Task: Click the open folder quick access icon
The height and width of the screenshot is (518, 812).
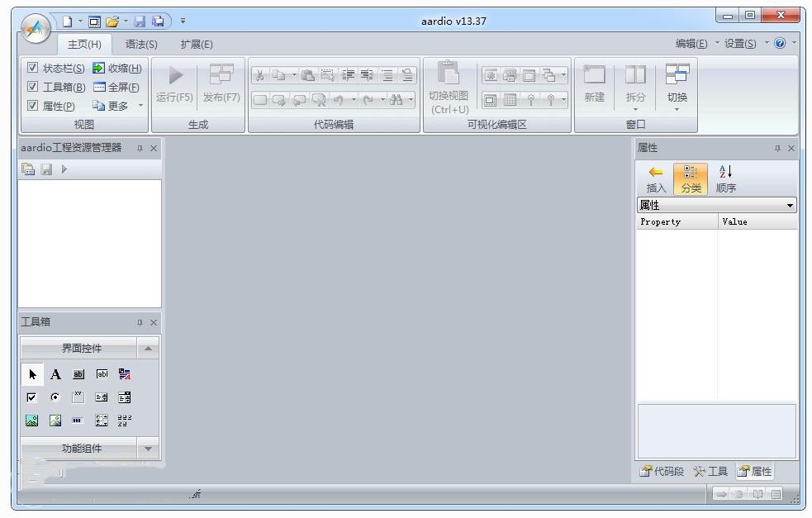Action: click(x=112, y=21)
